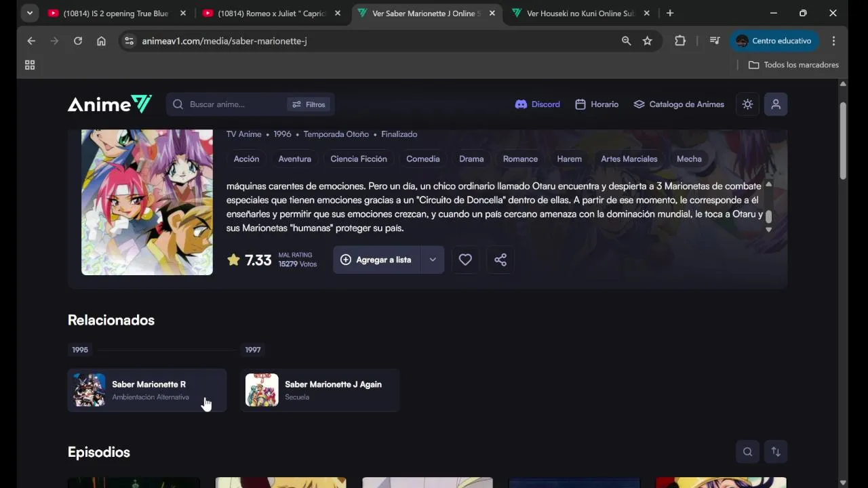This screenshot has height=488, width=868.
Task: Open Saber Marionette J Again related card
Action: tap(320, 390)
